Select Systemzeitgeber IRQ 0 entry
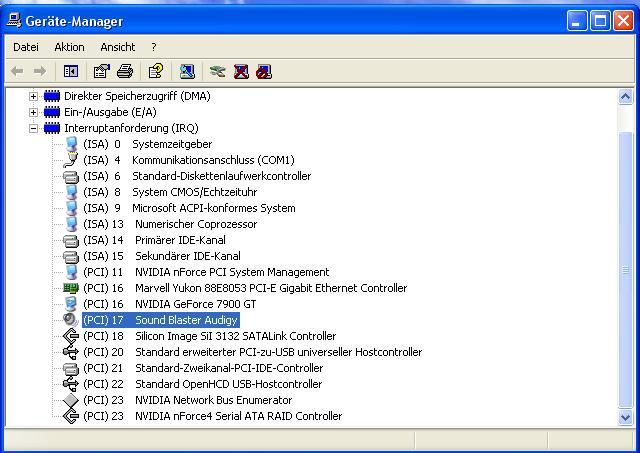 tap(148, 144)
